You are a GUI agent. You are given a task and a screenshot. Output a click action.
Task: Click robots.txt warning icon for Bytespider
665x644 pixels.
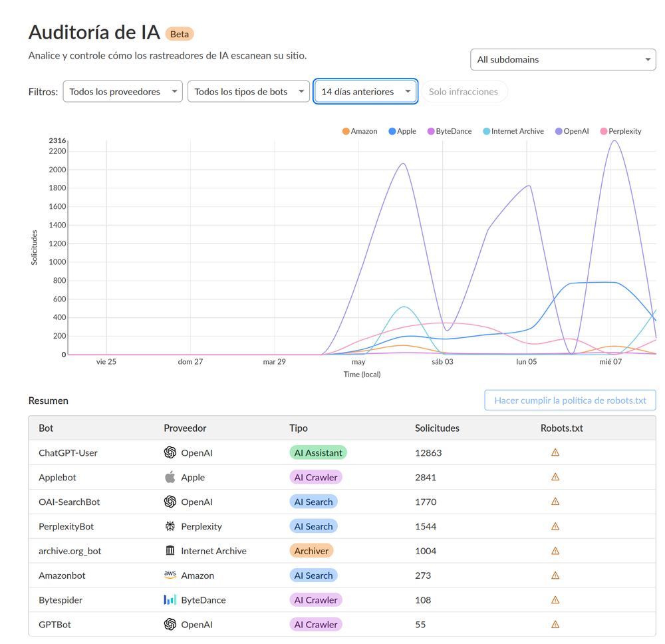click(x=555, y=600)
